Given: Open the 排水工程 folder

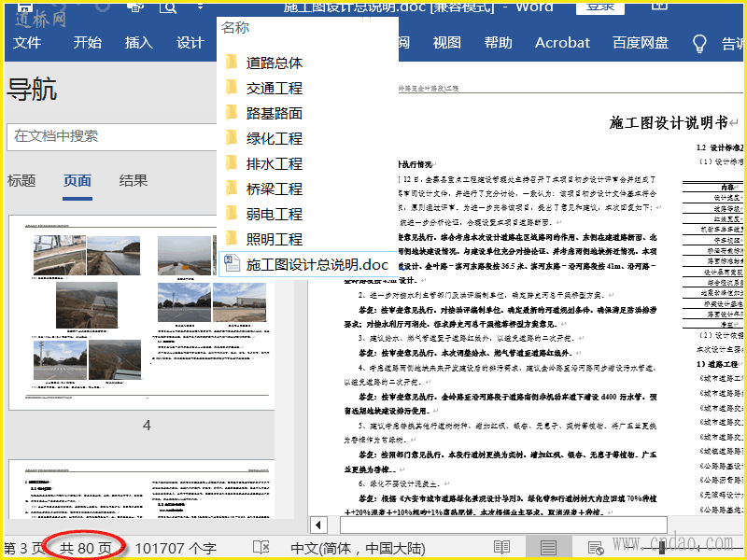Looking at the screenshot, I should coord(274,164).
